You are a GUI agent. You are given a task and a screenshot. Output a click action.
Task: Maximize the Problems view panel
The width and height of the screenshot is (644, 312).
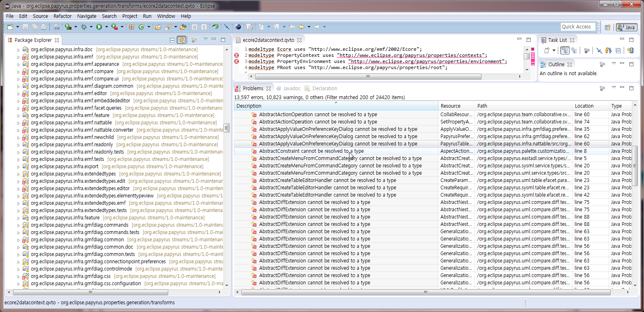(631, 88)
